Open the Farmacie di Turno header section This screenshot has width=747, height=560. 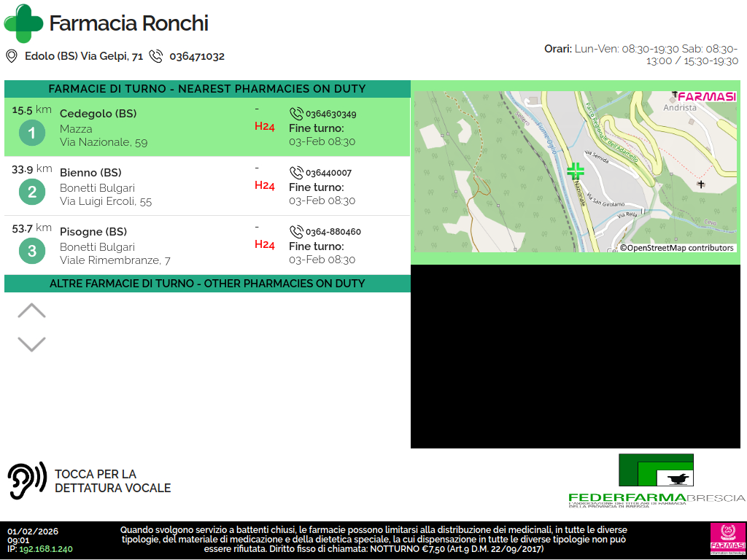click(x=207, y=89)
